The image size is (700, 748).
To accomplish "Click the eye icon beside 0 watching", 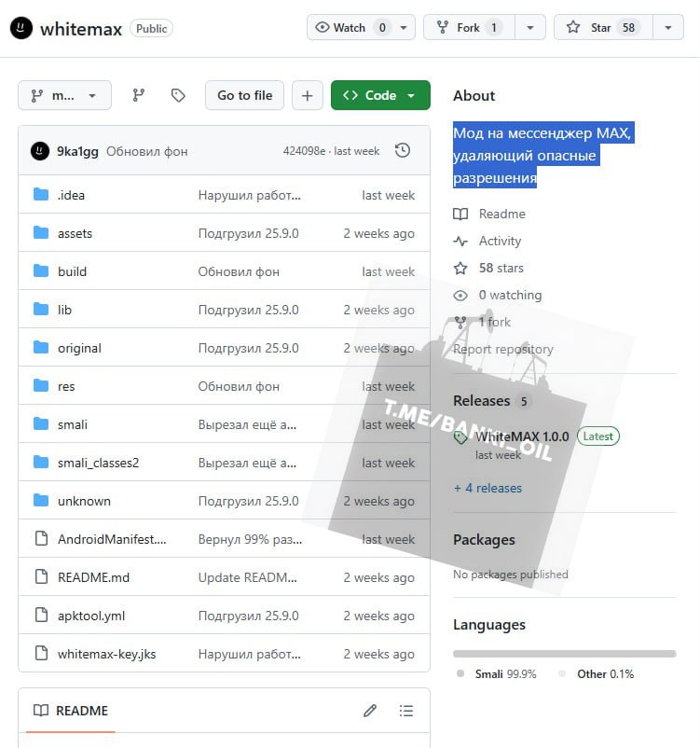I will pyautogui.click(x=460, y=296).
